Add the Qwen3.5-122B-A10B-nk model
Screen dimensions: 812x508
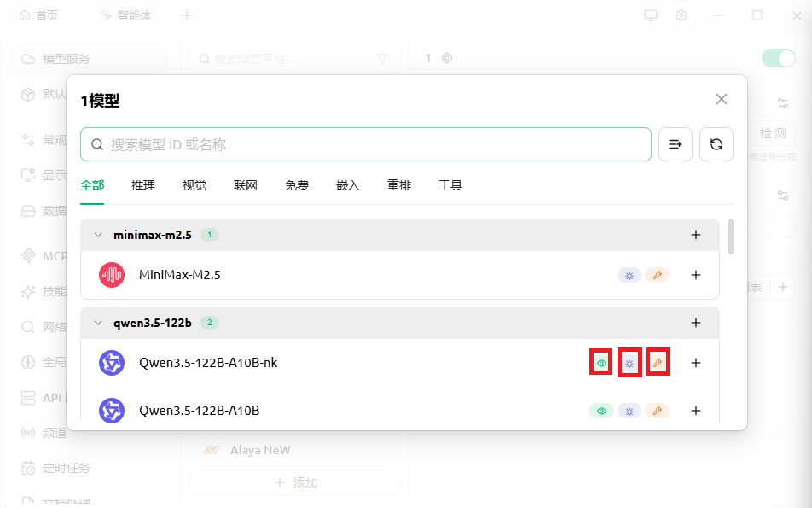click(696, 363)
